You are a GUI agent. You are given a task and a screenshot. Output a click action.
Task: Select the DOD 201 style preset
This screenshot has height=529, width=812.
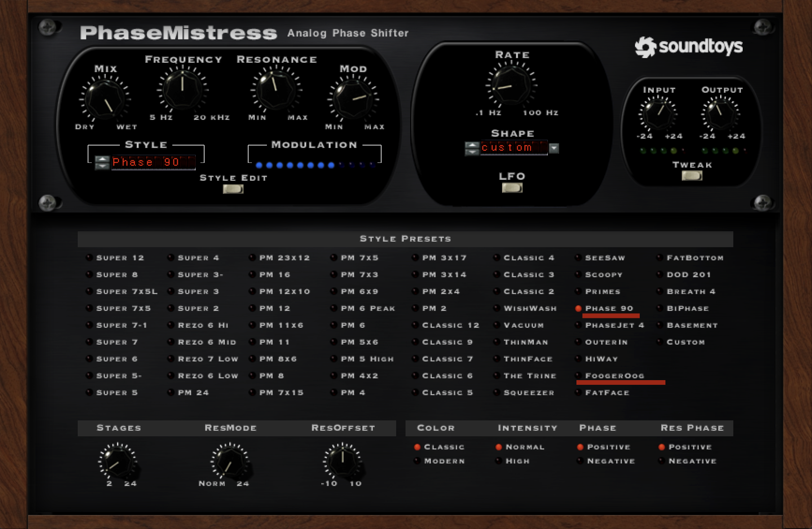684,275
